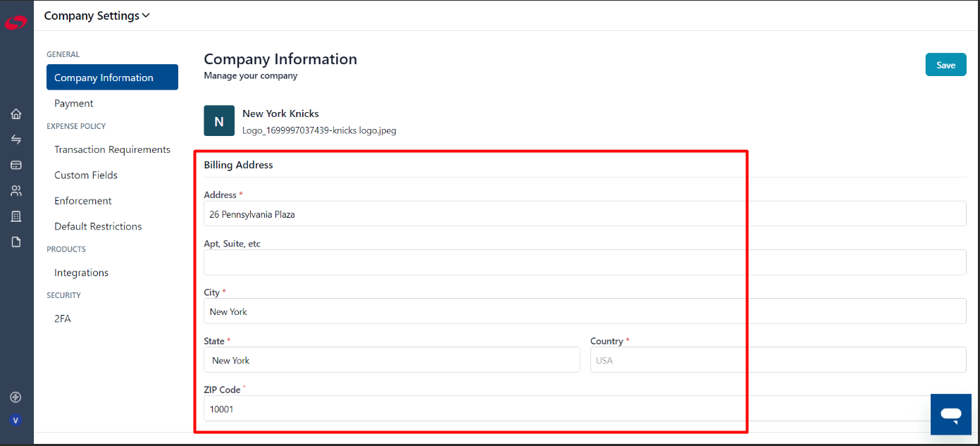Go to Enforcement settings

(83, 201)
